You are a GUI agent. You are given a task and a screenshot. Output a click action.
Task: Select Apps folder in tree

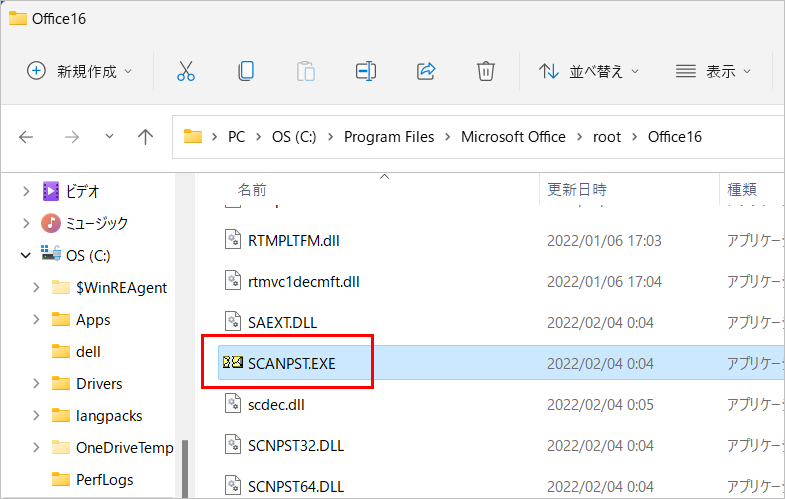(x=93, y=319)
